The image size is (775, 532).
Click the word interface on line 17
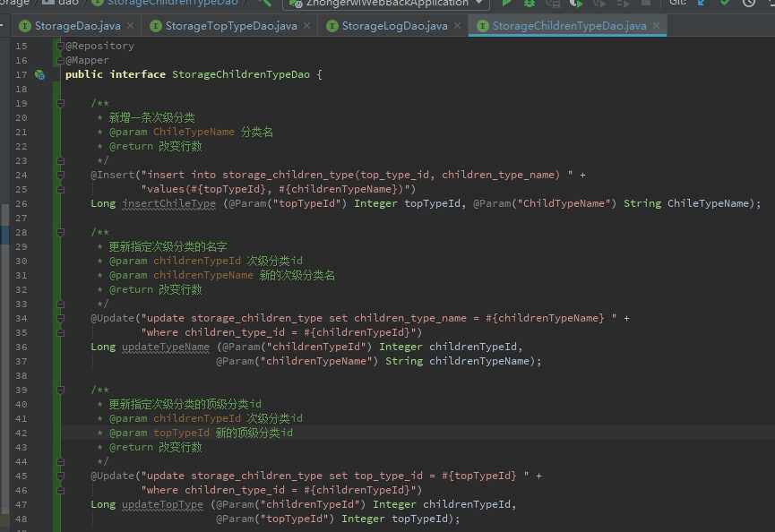tap(137, 74)
